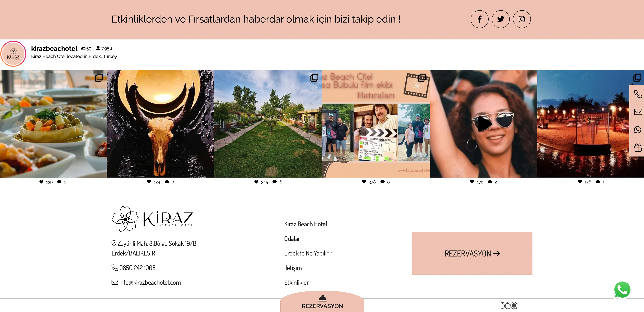
Task: Open Erdek'te Ne Yapılır ? link
Action: (x=308, y=253)
